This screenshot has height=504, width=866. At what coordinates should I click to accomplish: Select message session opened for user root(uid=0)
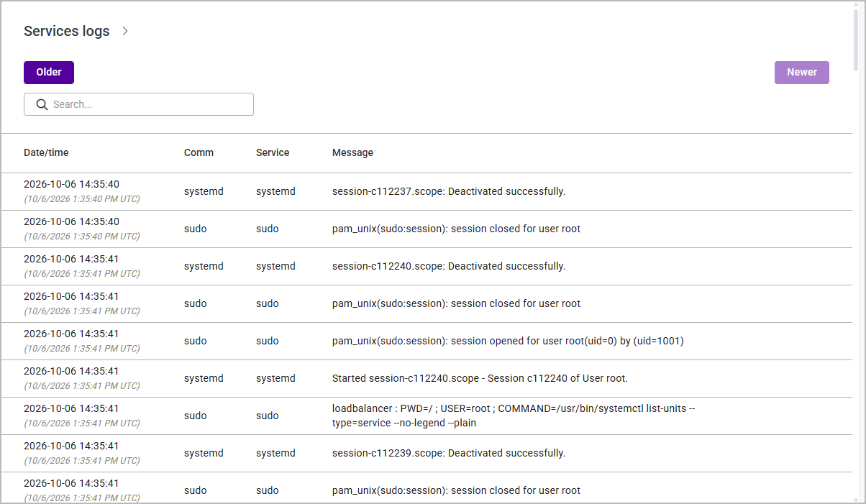(508, 341)
